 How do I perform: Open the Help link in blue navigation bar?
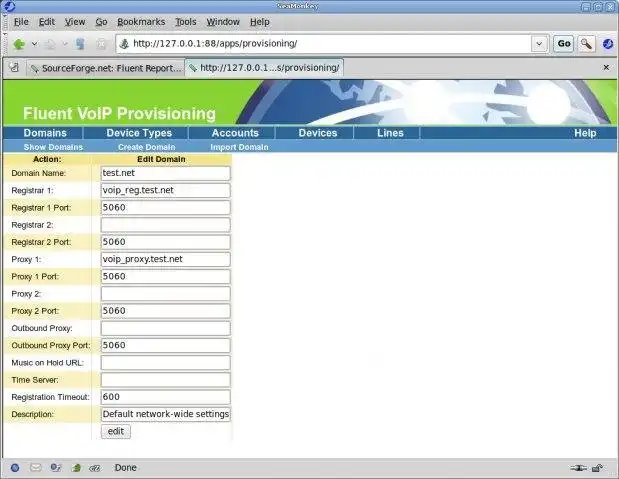pyautogui.click(x=585, y=133)
